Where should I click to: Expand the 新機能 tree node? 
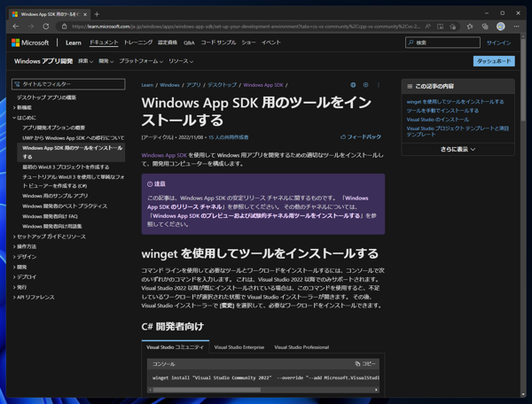14,107
